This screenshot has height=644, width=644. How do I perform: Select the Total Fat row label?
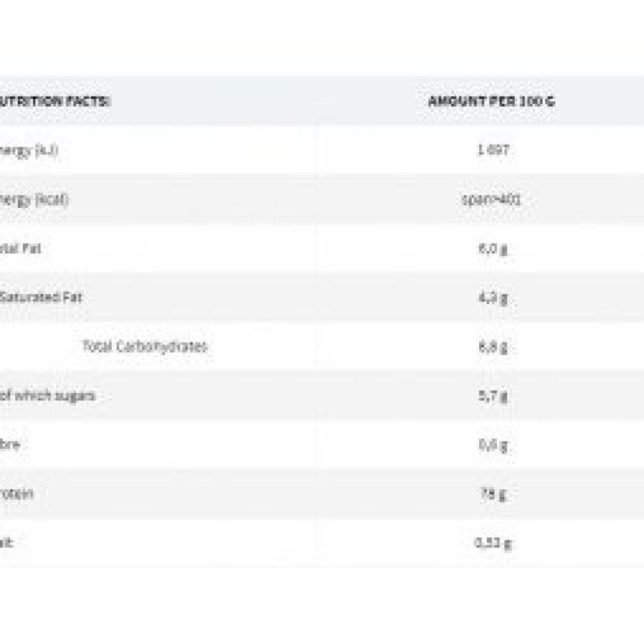20,248
